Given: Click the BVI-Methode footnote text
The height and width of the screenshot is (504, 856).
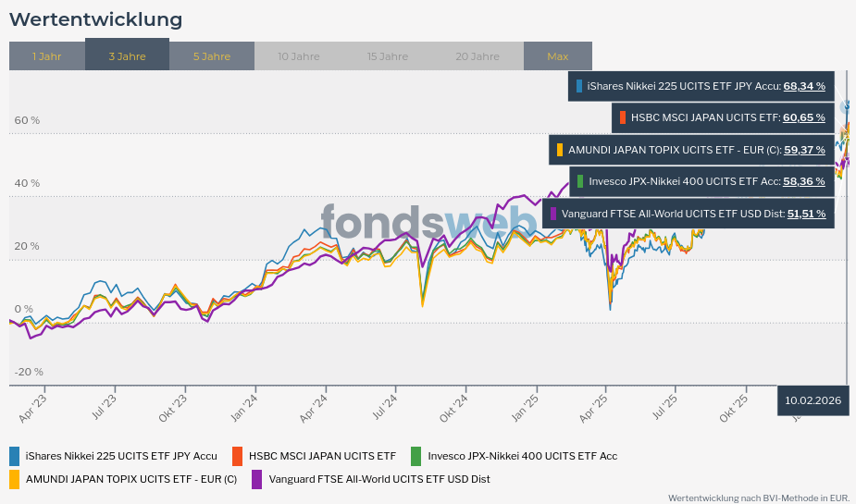Looking at the screenshot, I should (759, 498).
